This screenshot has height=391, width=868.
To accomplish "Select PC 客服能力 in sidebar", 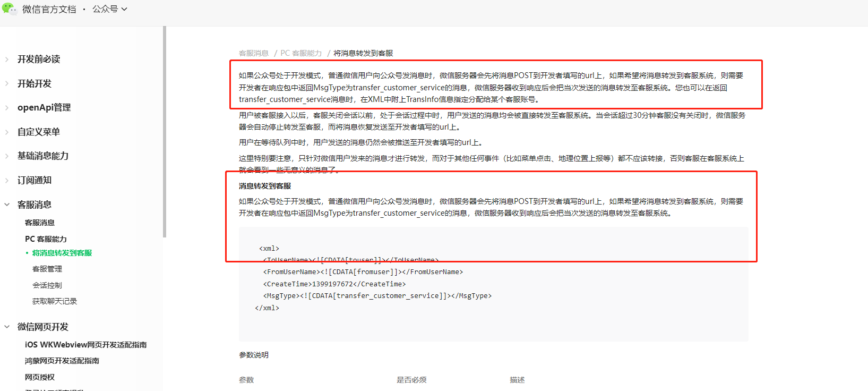I will [x=46, y=239].
